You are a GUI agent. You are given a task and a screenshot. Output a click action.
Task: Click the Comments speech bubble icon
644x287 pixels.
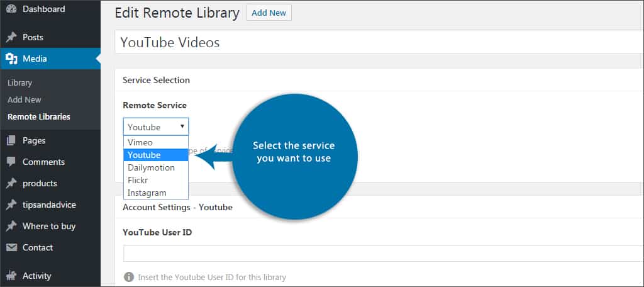point(11,162)
